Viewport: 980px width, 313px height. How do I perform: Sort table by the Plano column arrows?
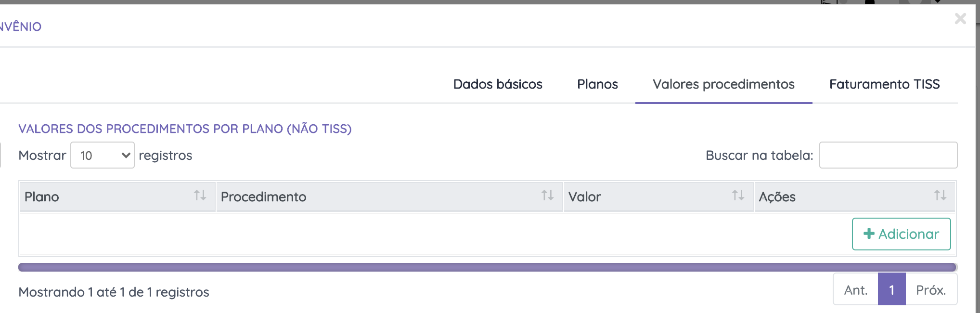point(200,196)
